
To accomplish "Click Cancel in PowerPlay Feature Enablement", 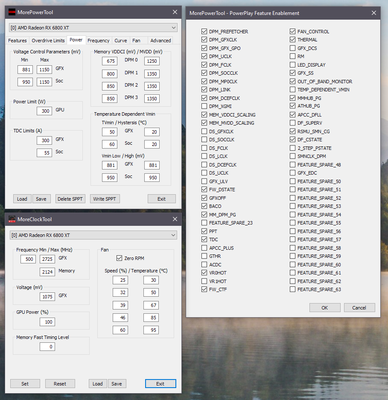I will tap(359, 308).
